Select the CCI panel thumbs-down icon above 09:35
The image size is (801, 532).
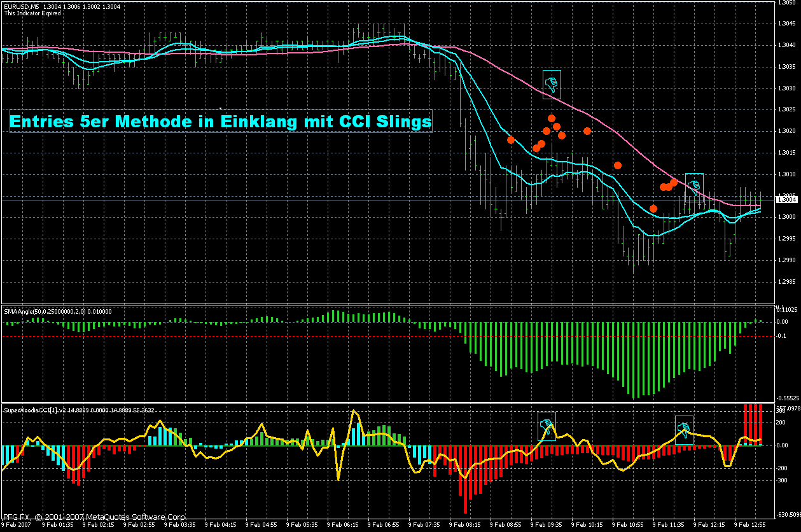[547, 426]
